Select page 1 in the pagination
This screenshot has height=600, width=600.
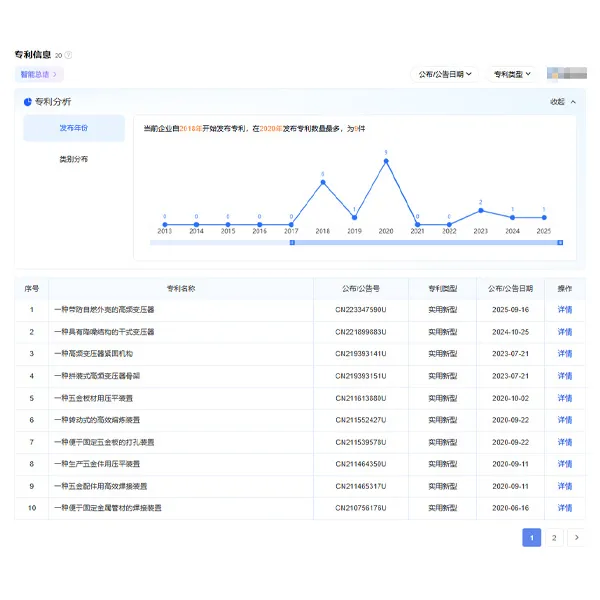point(531,538)
